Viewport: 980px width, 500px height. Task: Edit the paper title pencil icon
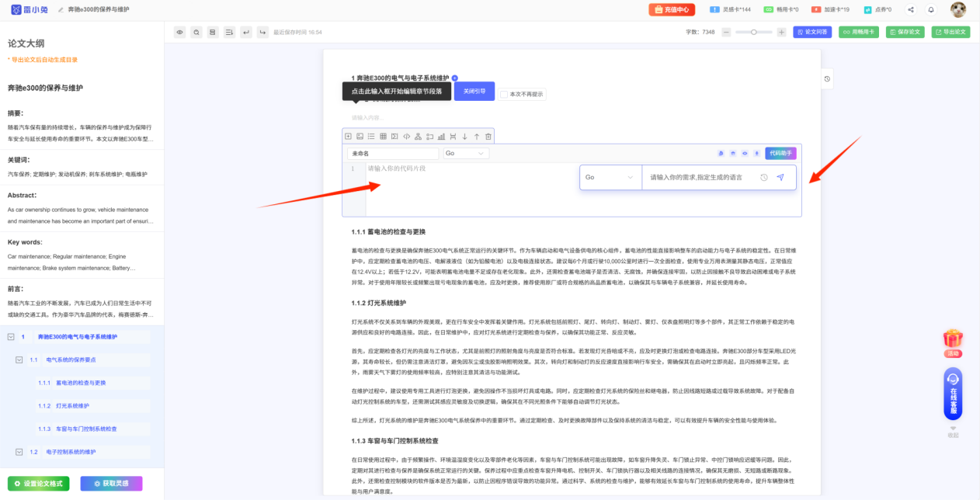coord(61,9)
